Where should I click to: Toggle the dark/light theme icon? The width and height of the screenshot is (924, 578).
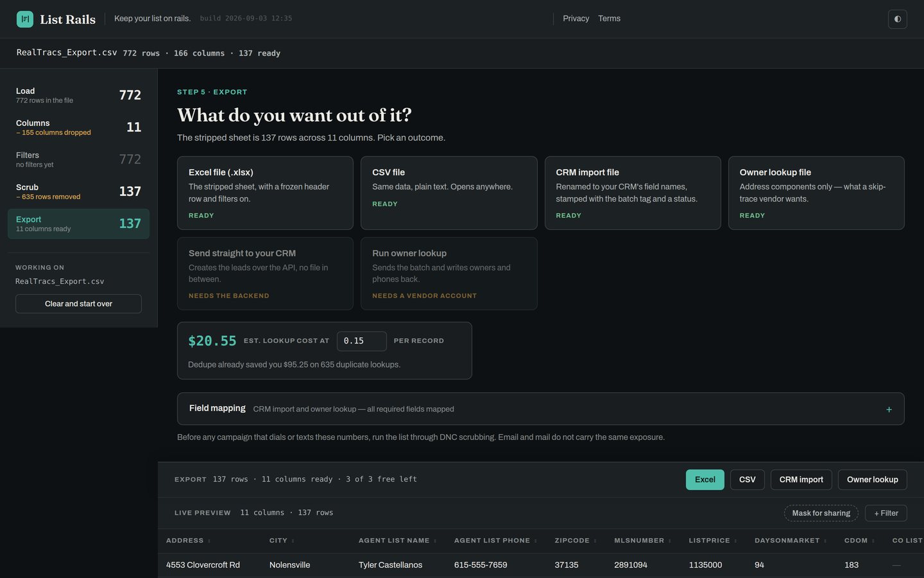tap(897, 19)
